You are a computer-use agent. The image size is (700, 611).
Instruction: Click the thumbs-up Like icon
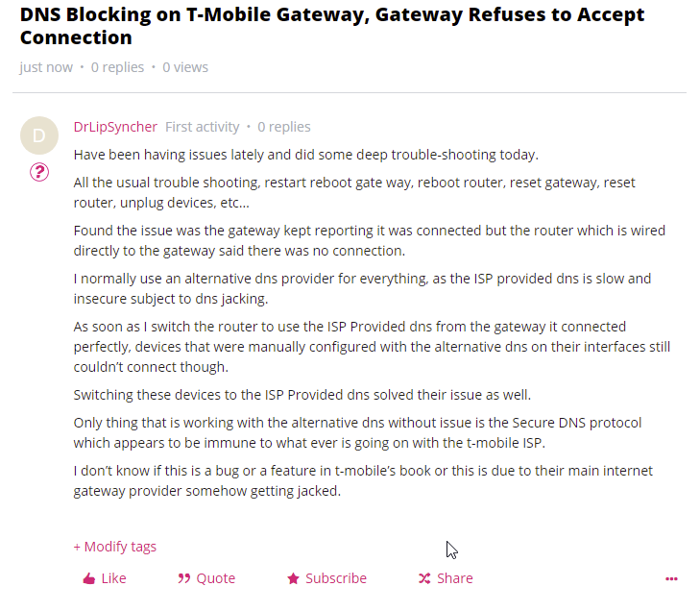pyautogui.click(x=89, y=579)
